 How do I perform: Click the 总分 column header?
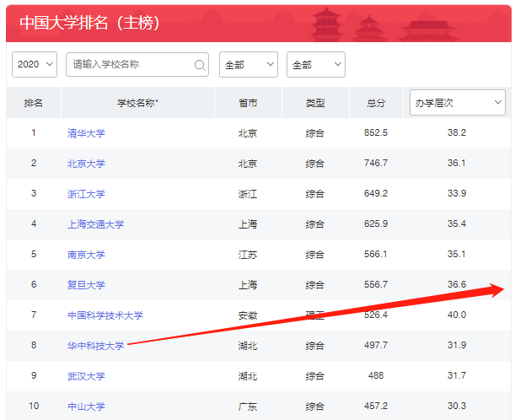pos(376,103)
